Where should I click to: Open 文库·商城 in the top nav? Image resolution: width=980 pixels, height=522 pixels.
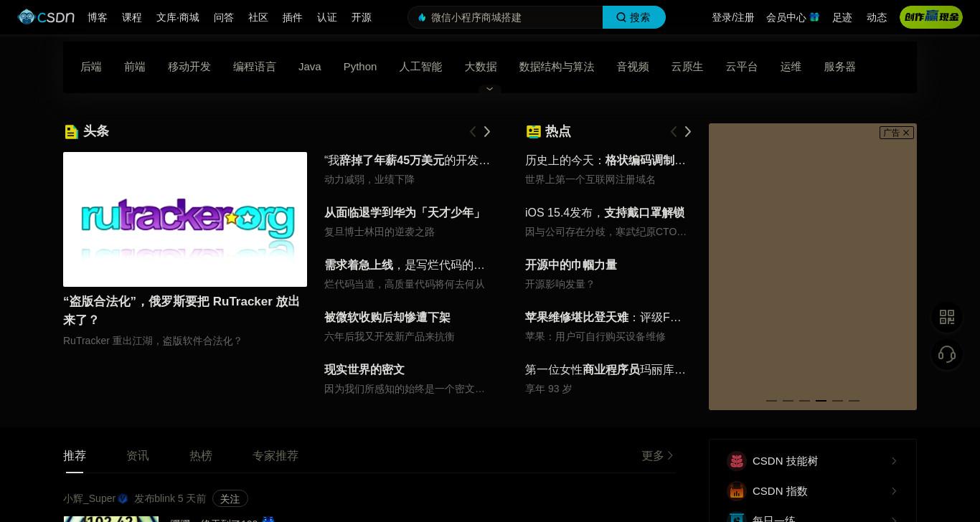(x=178, y=17)
